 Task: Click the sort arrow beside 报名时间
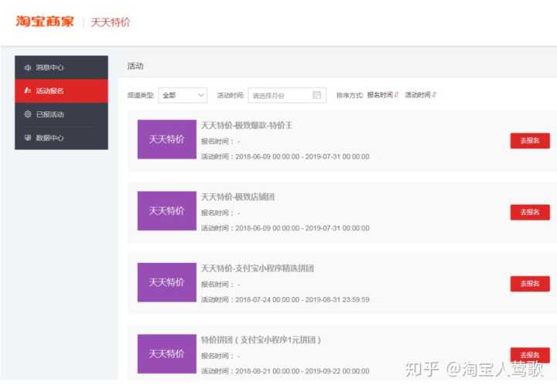click(396, 95)
